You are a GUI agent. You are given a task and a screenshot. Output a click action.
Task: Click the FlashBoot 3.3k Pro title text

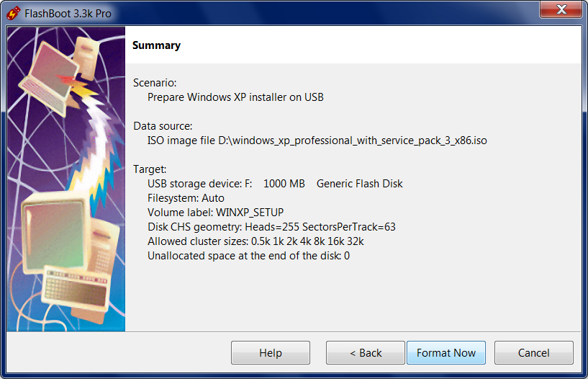68,14
